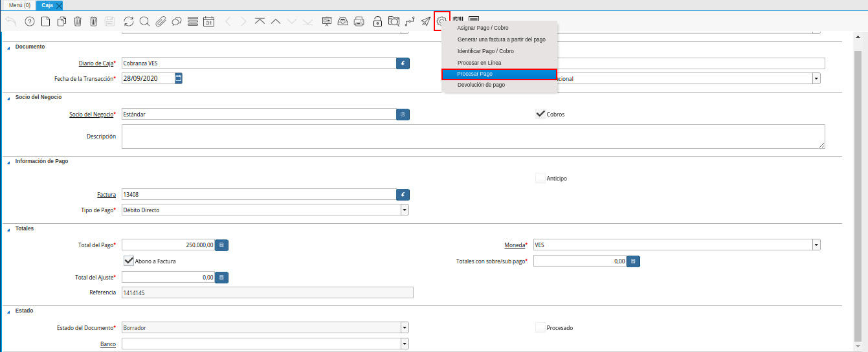The image size is (868, 352).
Task: Go to first record arrow icon
Action: pyautogui.click(x=260, y=21)
